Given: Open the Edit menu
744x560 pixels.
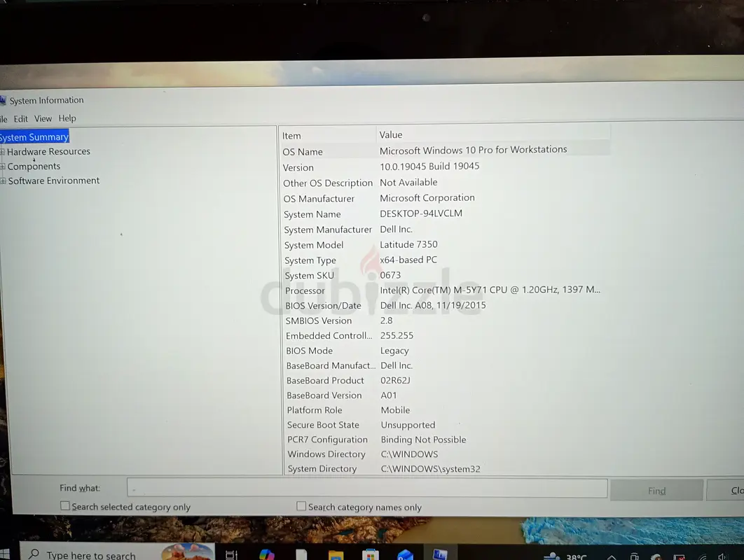Looking at the screenshot, I should click(x=20, y=119).
